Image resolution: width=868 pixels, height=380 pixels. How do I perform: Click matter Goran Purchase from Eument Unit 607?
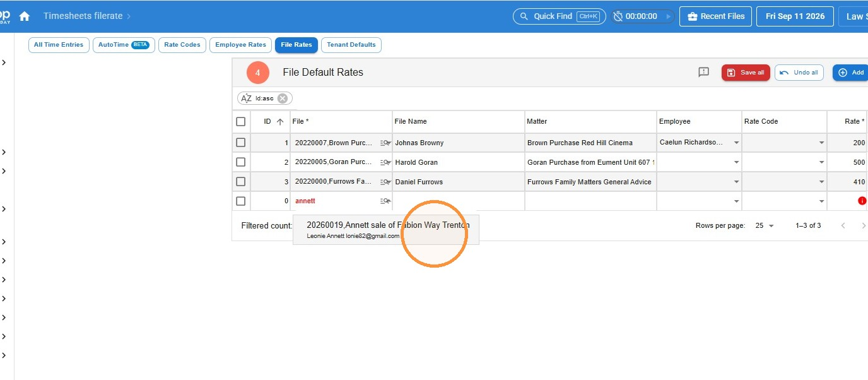click(590, 162)
